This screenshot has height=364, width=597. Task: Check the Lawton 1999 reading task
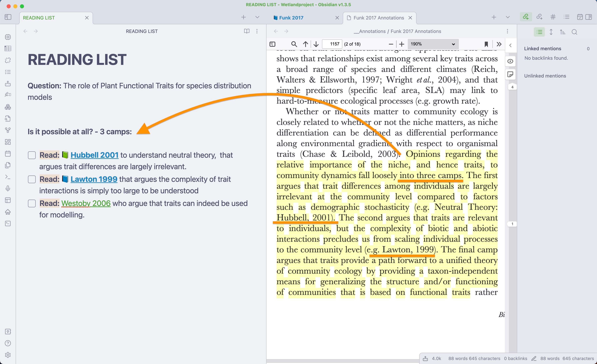point(32,179)
